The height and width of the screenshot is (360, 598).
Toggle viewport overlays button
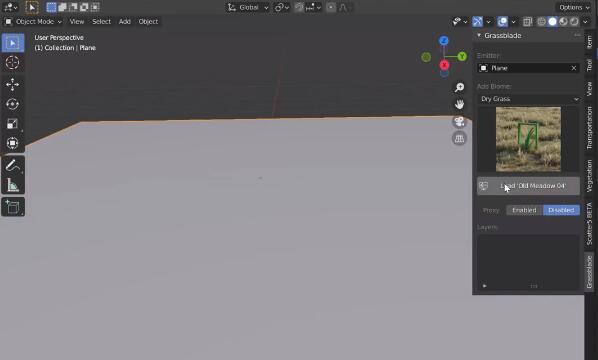click(x=502, y=22)
